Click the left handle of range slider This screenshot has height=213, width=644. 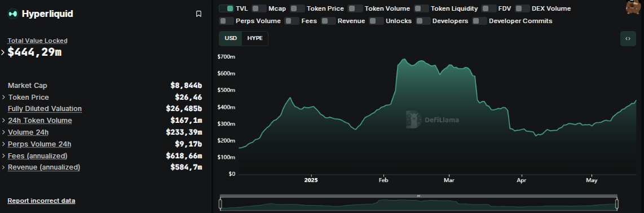pos(220,204)
